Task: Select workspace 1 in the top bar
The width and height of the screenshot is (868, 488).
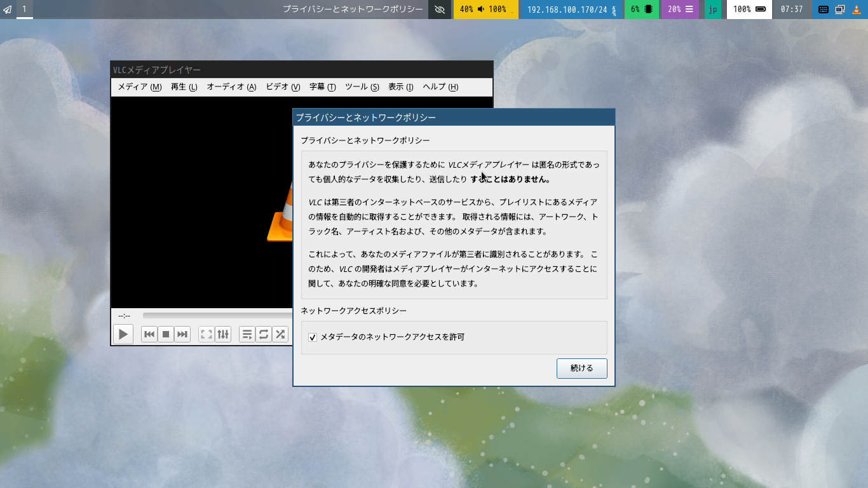Action: point(24,10)
